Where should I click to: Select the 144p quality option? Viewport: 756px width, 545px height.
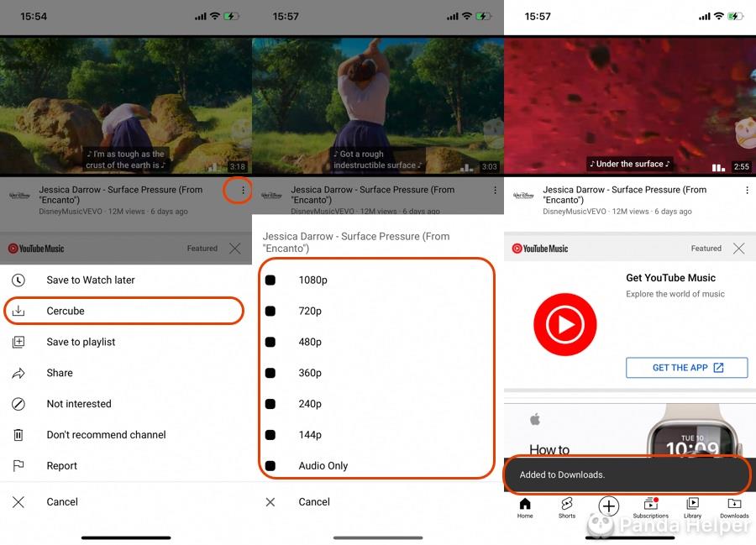pos(377,435)
